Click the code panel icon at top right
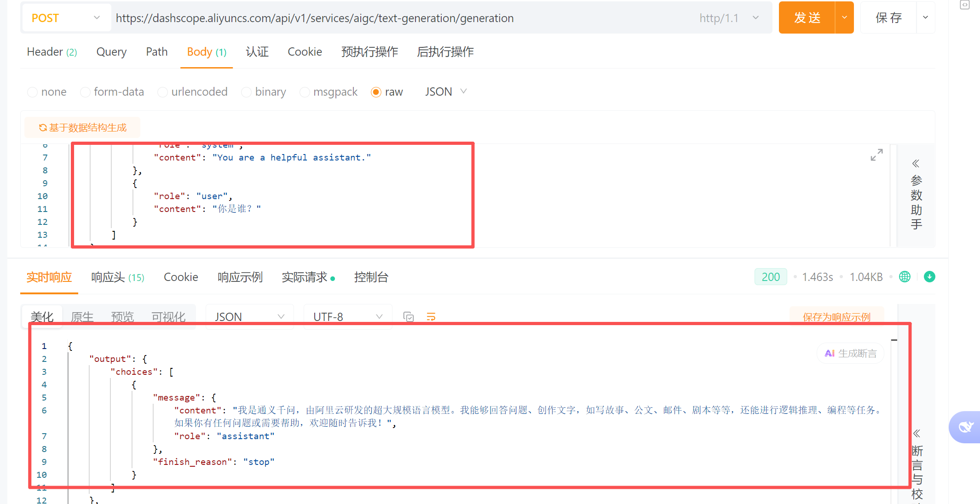The height and width of the screenshot is (504, 980). tap(965, 5)
